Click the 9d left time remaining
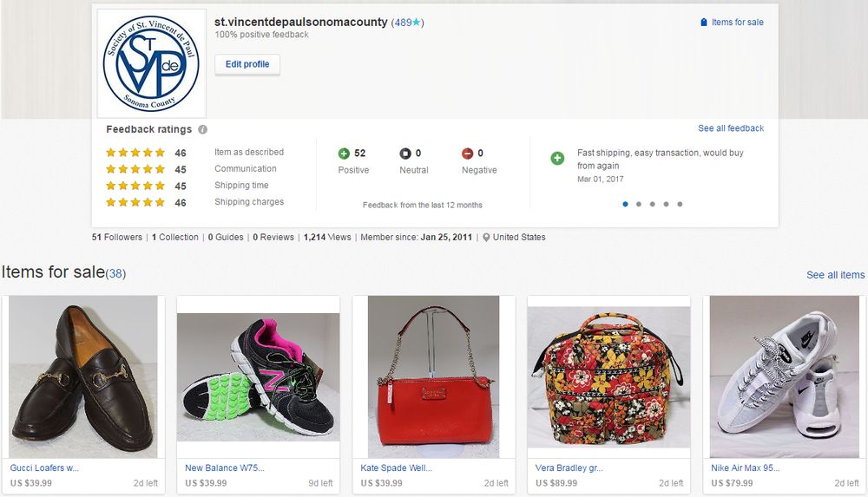The width and height of the screenshot is (868, 497). click(320, 483)
